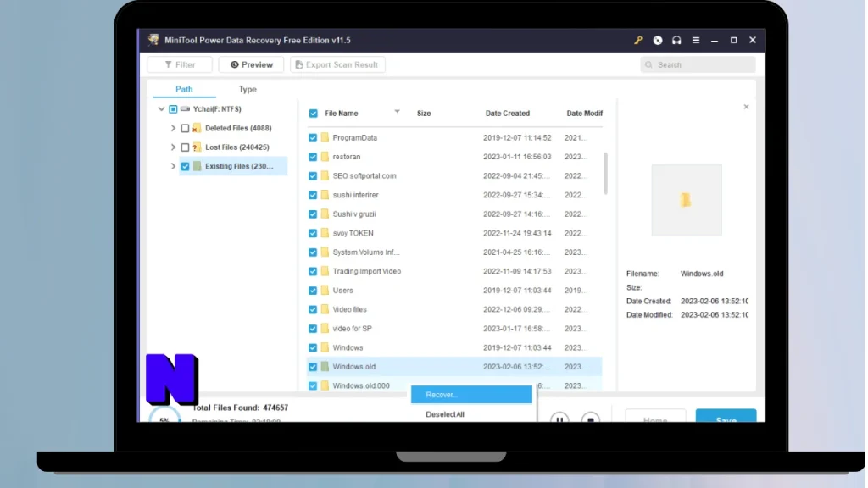Click the round disc icon in title bar
Viewport: 868px width, 488px height.
(658, 41)
